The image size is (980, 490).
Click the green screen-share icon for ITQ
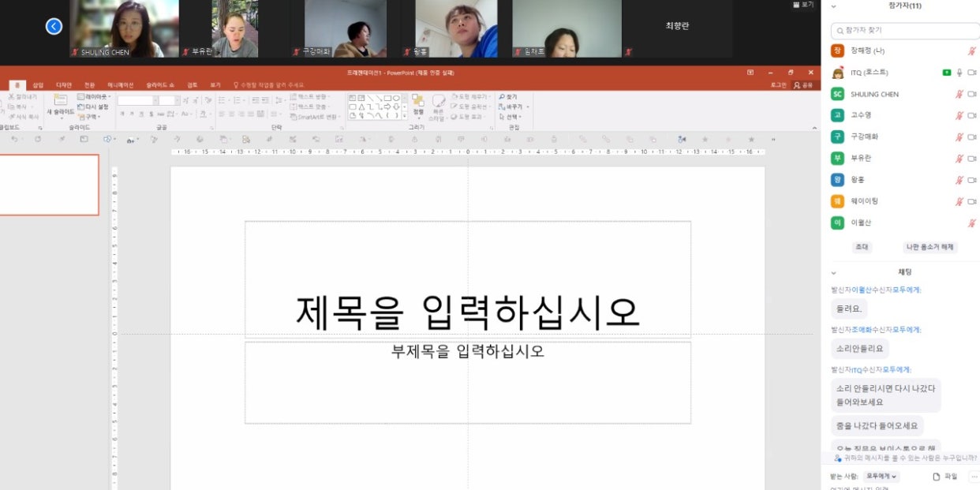pyautogui.click(x=946, y=73)
